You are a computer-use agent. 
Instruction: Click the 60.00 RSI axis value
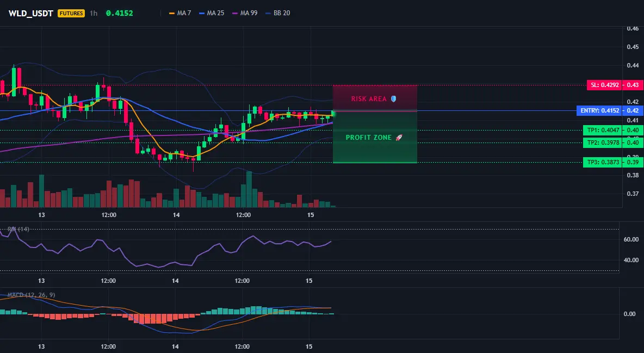point(631,239)
